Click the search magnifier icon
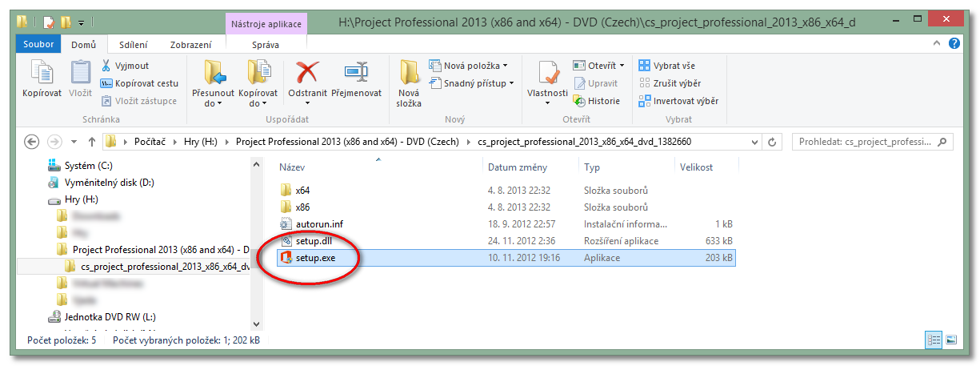 [x=942, y=142]
